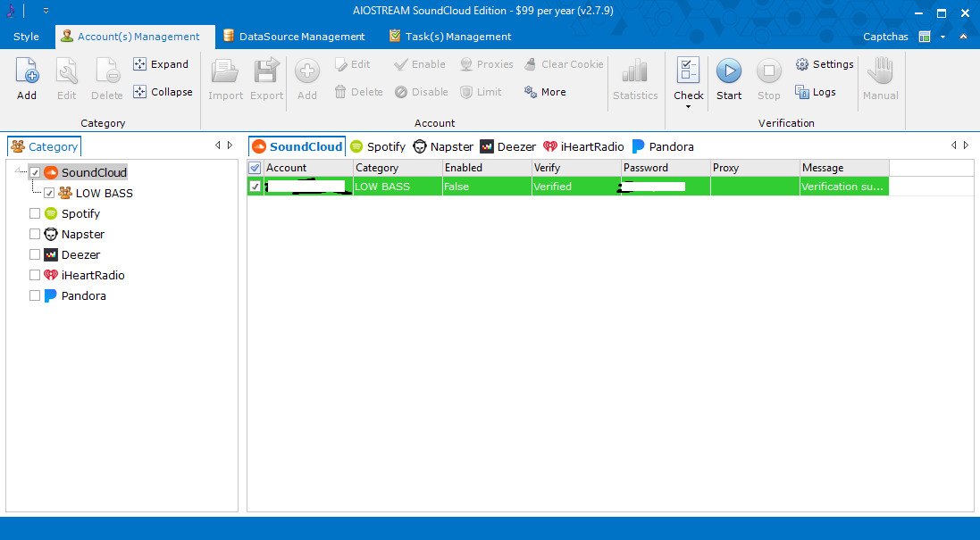980x540 pixels.
Task: Select the iHeartRadio platform tab
Action: (x=583, y=146)
